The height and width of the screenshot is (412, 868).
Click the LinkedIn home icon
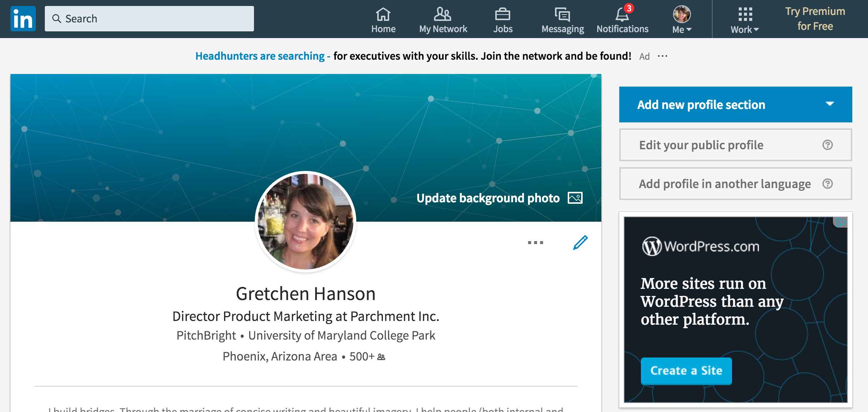point(383,13)
